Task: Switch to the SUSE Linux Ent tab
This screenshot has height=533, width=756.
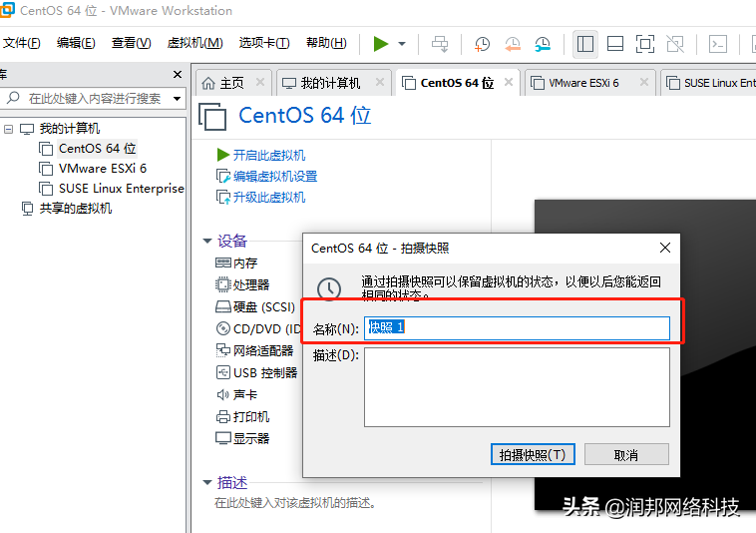Action: [710, 83]
